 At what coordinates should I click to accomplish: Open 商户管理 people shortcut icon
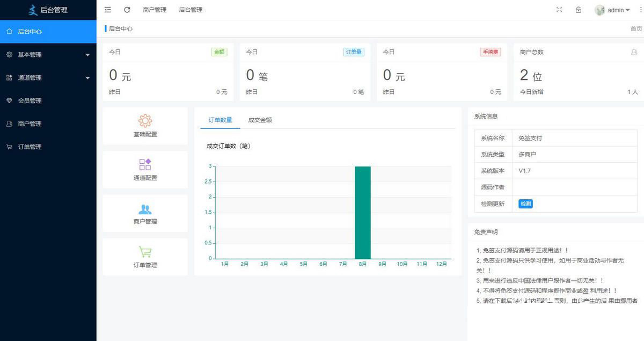(x=145, y=209)
